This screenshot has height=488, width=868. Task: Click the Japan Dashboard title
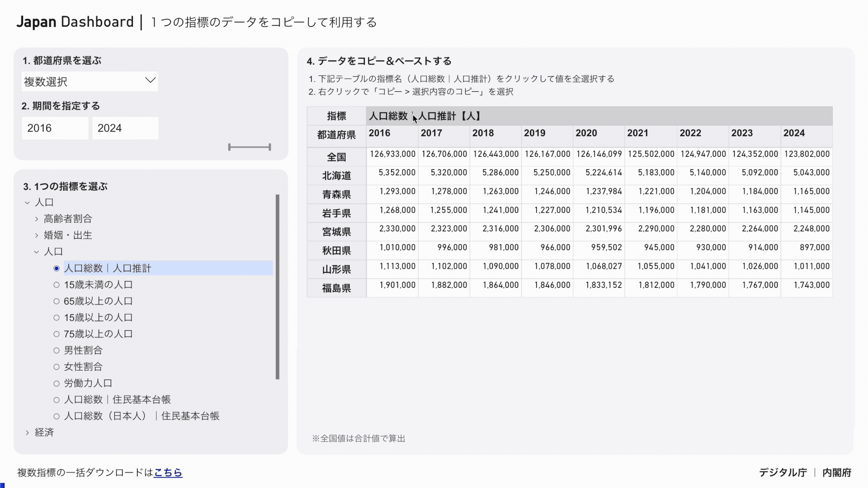[75, 22]
